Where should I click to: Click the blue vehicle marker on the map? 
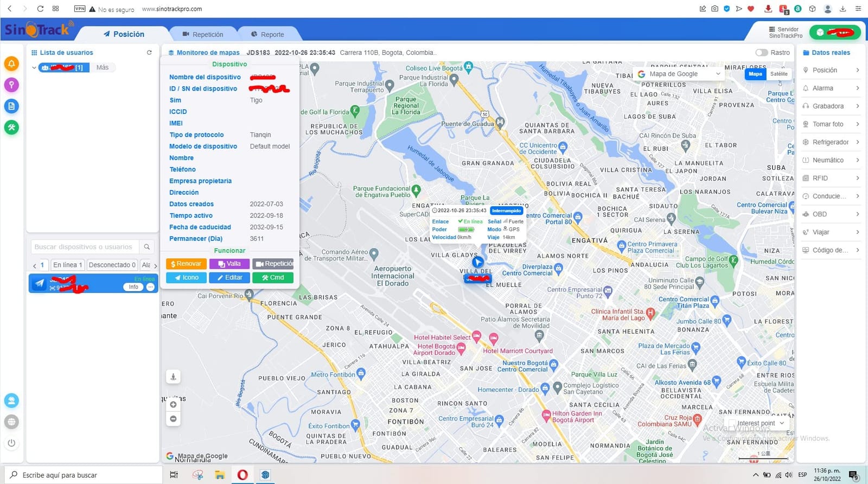click(x=477, y=263)
